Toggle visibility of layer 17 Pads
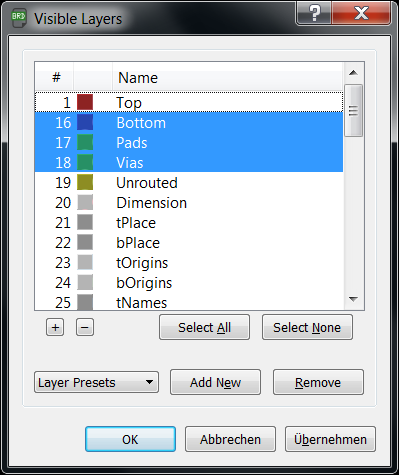 (x=189, y=142)
